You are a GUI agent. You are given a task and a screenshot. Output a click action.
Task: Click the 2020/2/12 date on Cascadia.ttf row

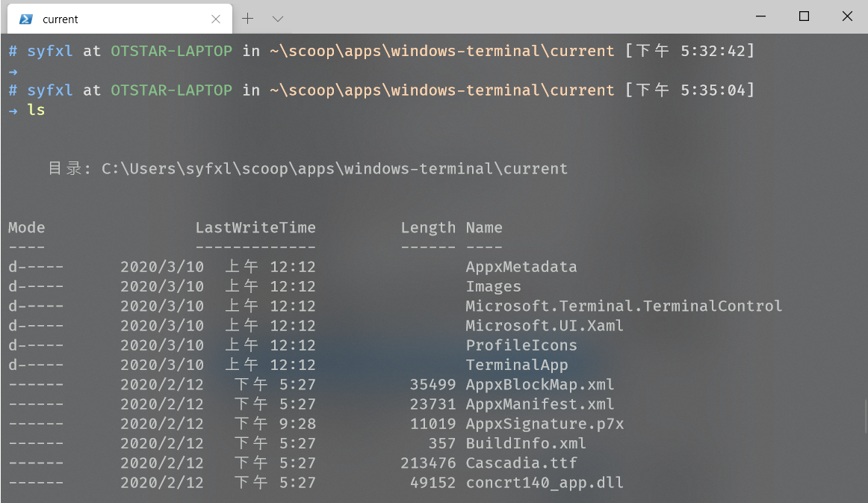coord(161,463)
